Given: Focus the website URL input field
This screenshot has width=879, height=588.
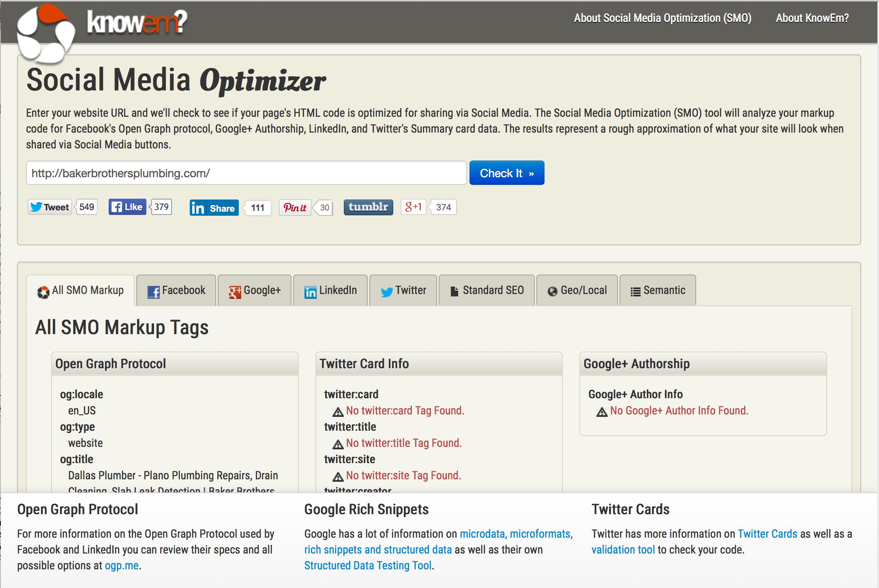Looking at the screenshot, I should (247, 173).
